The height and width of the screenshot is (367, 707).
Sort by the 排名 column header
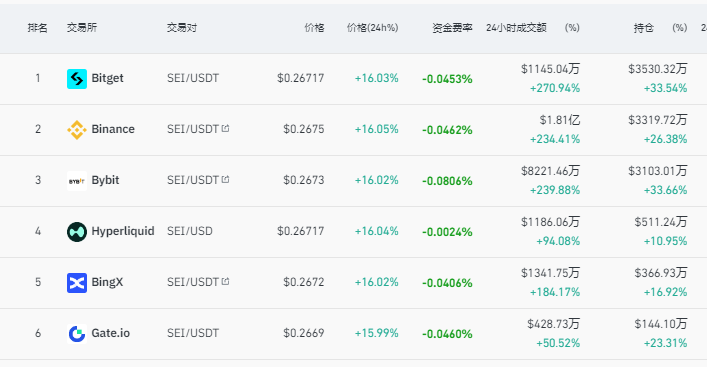coord(37,28)
